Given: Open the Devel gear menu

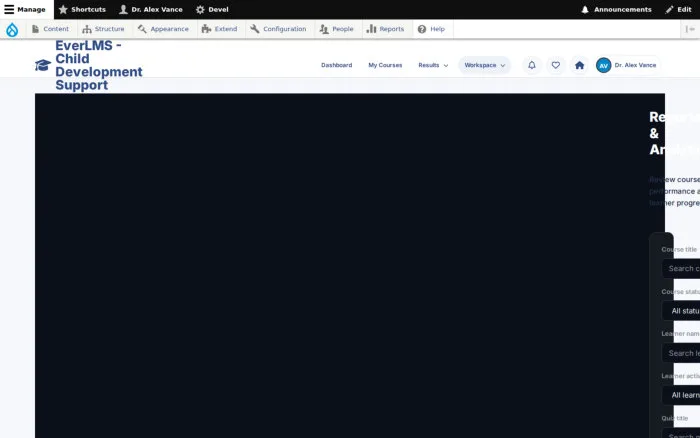Looking at the screenshot, I should click(x=212, y=9).
